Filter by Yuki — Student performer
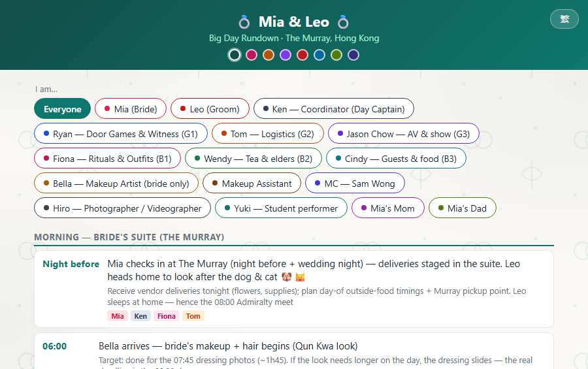 [x=281, y=208]
